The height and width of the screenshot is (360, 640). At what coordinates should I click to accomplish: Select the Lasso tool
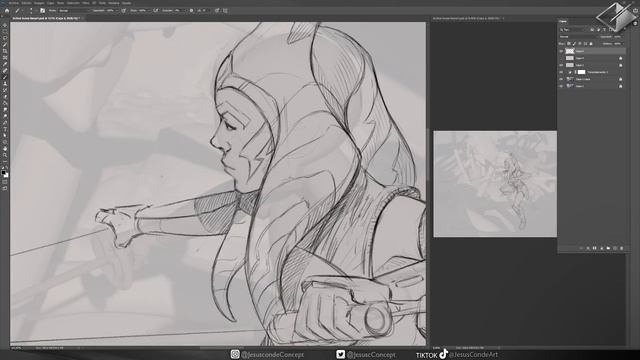(5, 38)
